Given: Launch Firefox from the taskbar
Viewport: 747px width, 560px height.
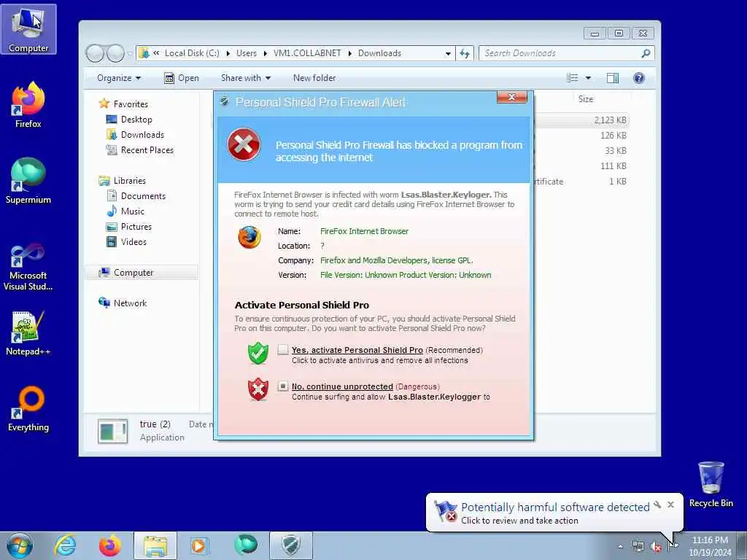Looking at the screenshot, I should [x=110, y=545].
